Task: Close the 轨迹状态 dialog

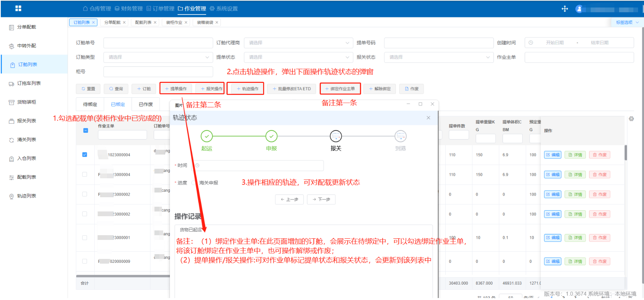Action: tap(428, 118)
